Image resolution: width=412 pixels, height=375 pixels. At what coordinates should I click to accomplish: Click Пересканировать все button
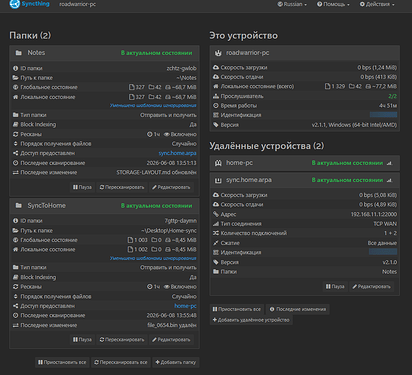[121, 362]
